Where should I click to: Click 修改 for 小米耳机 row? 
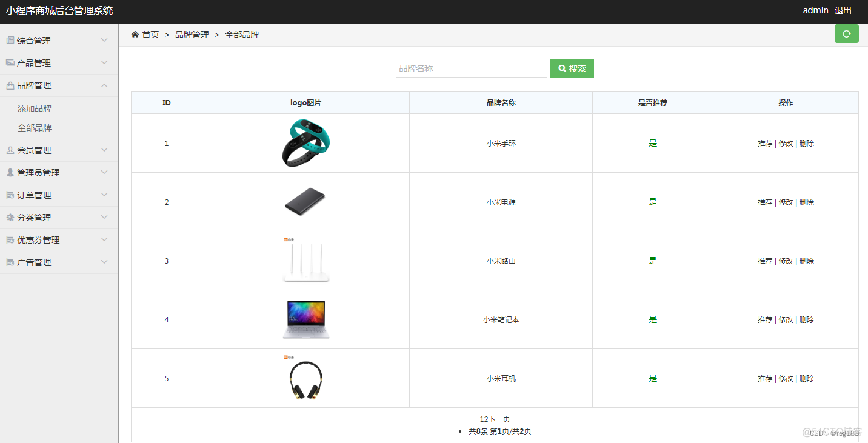pos(786,379)
